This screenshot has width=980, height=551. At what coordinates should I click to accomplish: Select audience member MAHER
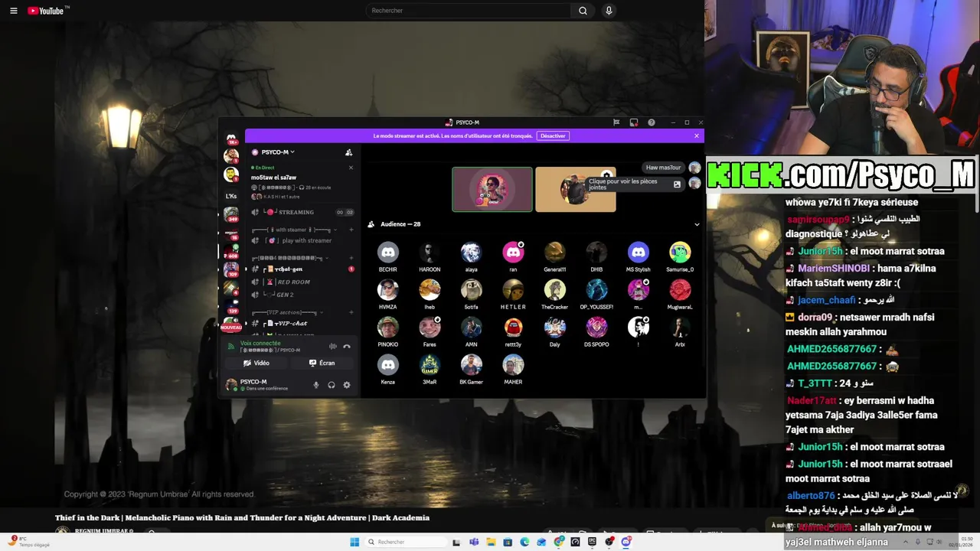click(513, 370)
